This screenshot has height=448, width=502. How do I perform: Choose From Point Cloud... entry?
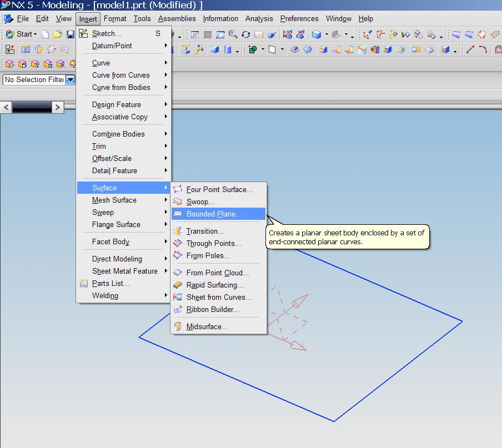tap(218, 273)
